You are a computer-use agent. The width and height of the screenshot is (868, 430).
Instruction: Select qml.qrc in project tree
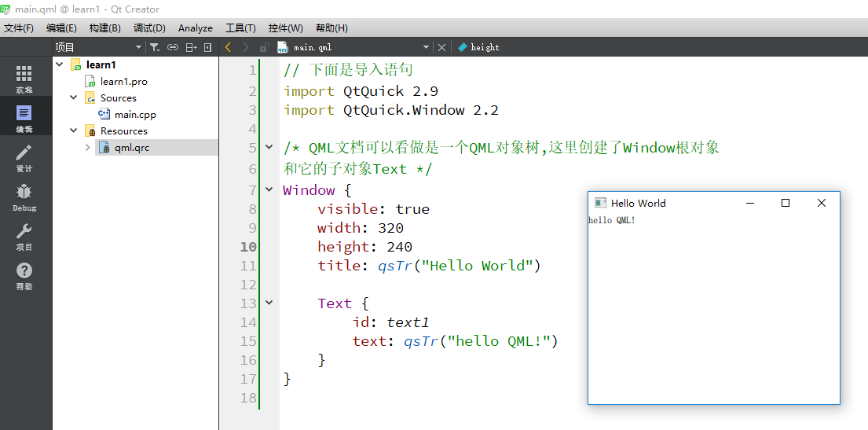click(132, 148)
